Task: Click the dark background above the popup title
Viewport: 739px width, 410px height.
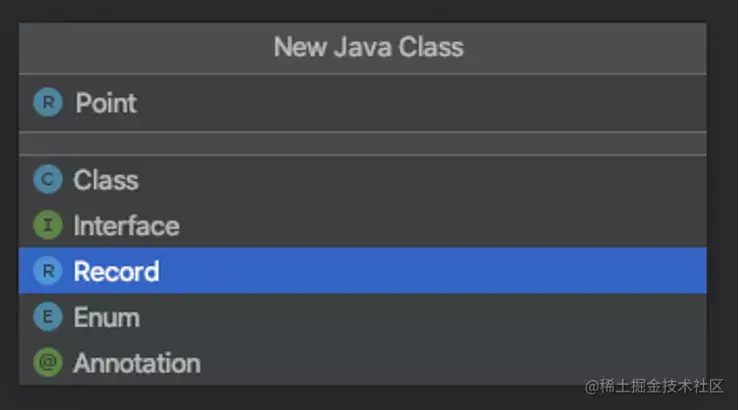Action: [368, 10]
